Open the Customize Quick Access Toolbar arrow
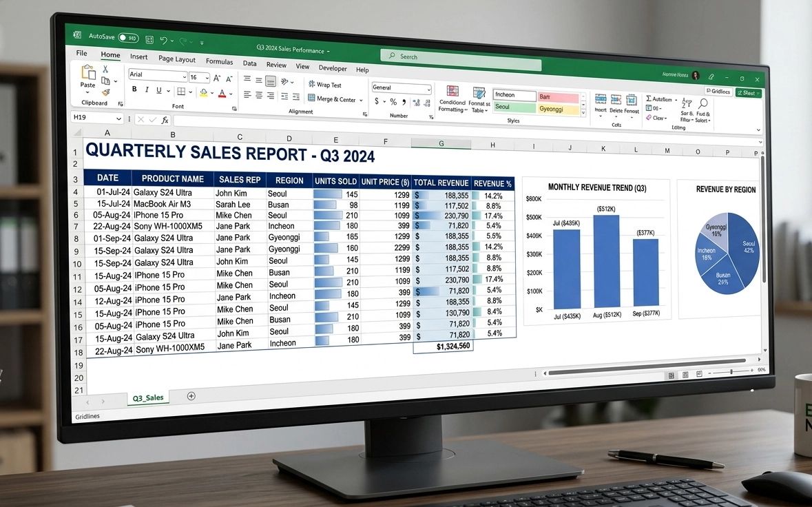Image resolution: width=812 pixels, height=507 pixels. [202, 43]
